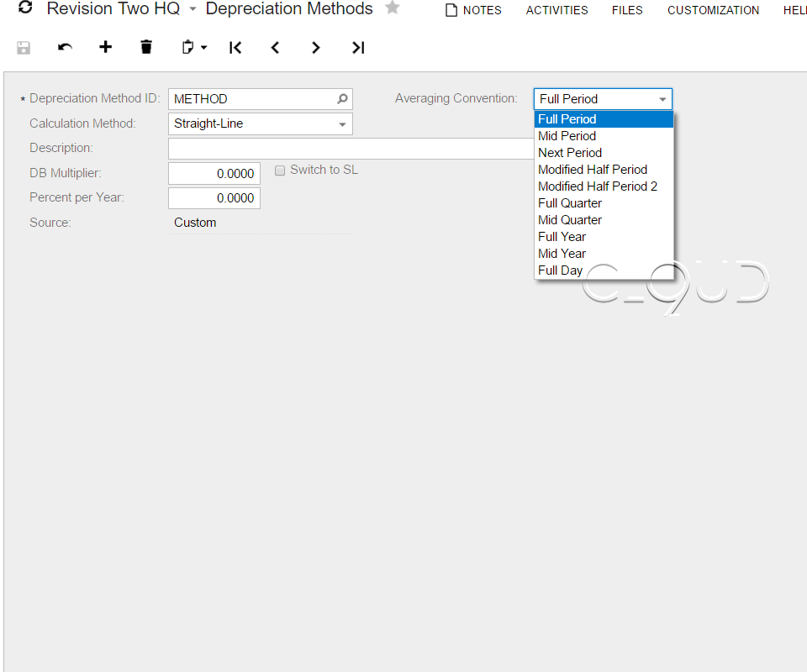Viewport: 807px width, 672px height.
Task: Pick Modified Half Period 2 option
Action: point(604,186)
